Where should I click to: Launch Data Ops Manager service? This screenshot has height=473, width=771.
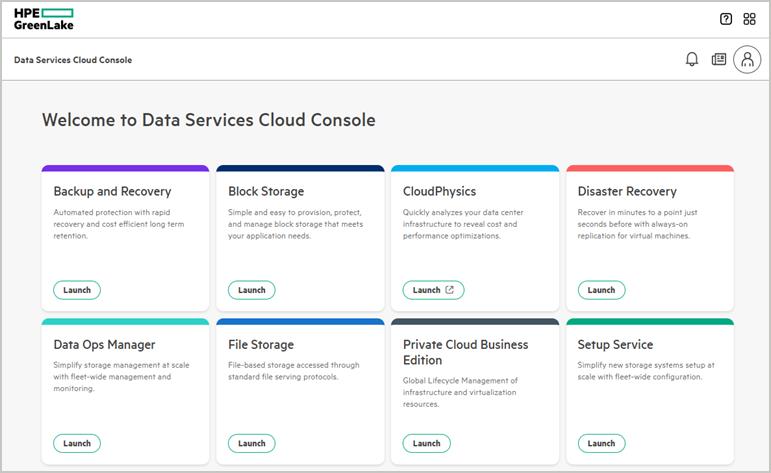click(77, 443)
